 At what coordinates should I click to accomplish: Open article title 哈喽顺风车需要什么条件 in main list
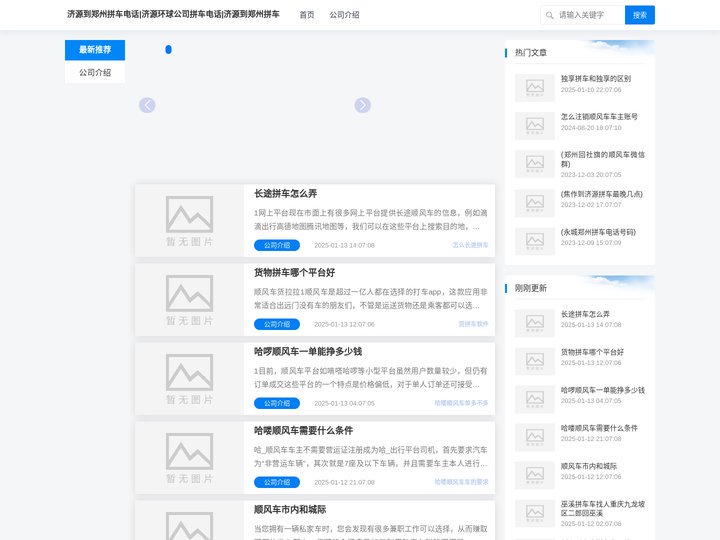tap(304, 430)
